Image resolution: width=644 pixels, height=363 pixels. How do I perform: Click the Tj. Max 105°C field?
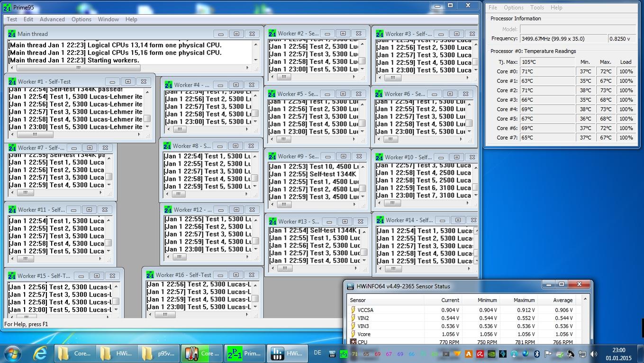pos(547,62)
